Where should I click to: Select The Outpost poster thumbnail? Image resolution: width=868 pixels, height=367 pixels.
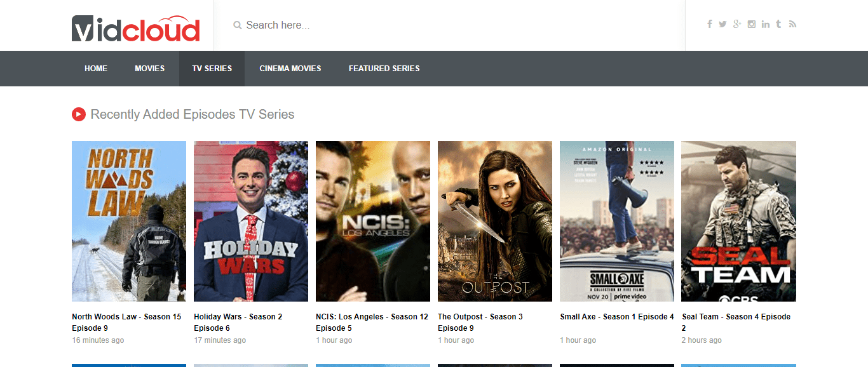coord(495,221)
